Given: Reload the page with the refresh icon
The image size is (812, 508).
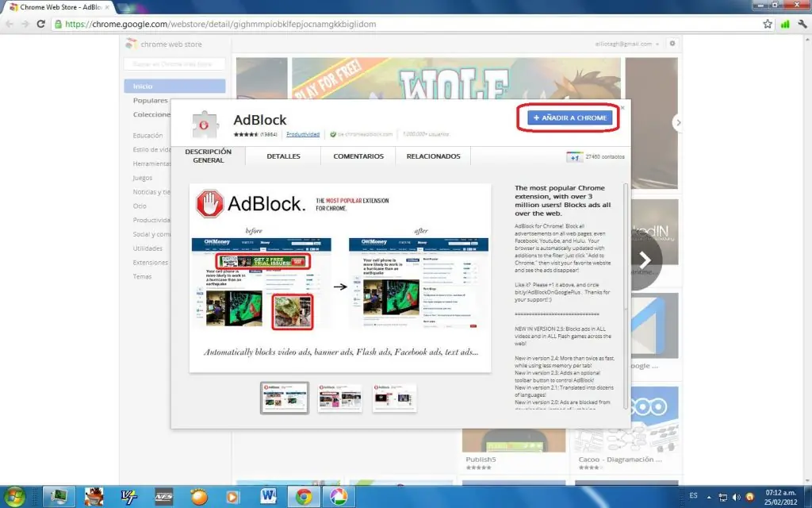Looking at the screenshot, I should click(41, 24).
